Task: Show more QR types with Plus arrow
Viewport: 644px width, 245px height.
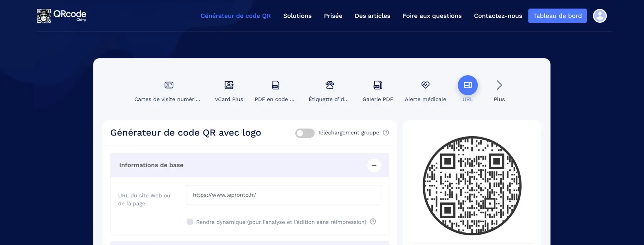Action: click(499, 85)
